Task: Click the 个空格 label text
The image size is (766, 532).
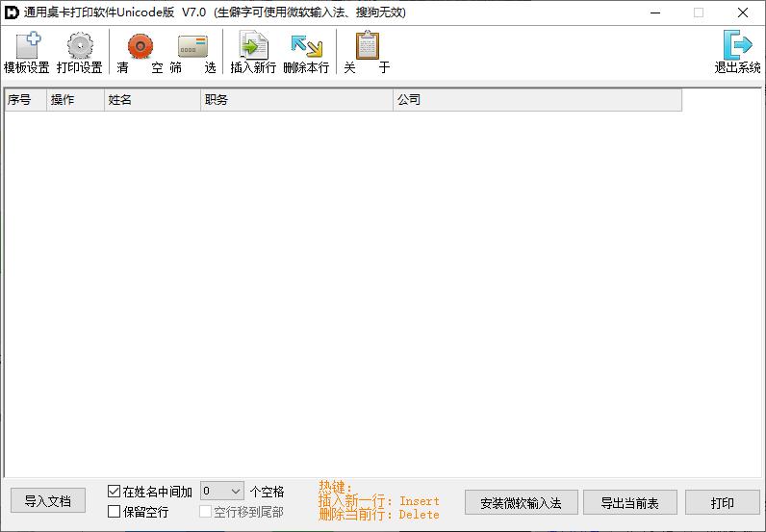Action: pyautogui.click(x=267, y=492)
